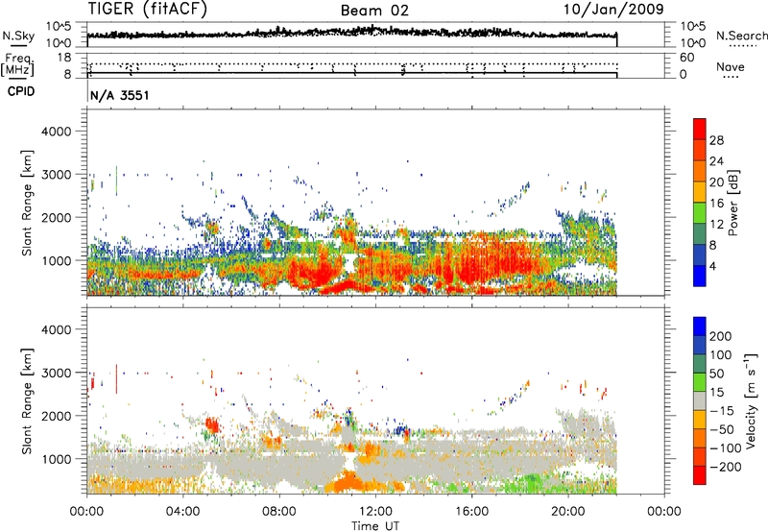The image size is (768, 532).
Task: Click the date "10/Jan/2009"
Action: coord(613,10)
